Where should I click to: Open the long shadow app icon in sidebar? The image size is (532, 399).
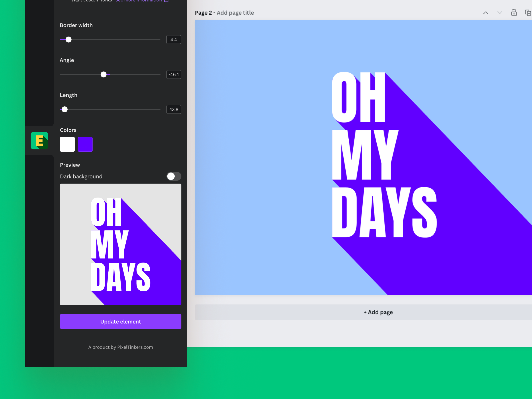(x=39, y=141)
